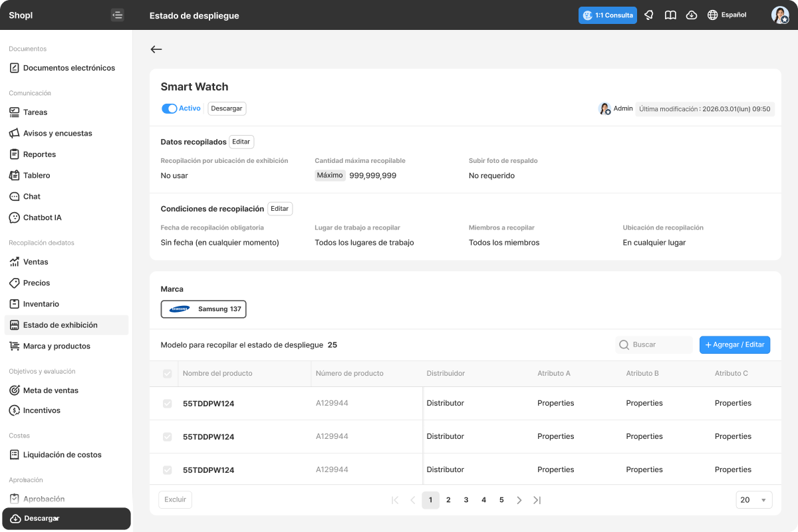Click the Tablero sidebar icon
798x532 pixels.
(15, 176)
